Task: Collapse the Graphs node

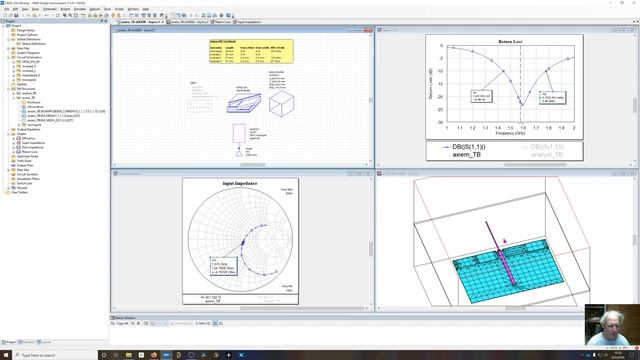Action: 9,134
